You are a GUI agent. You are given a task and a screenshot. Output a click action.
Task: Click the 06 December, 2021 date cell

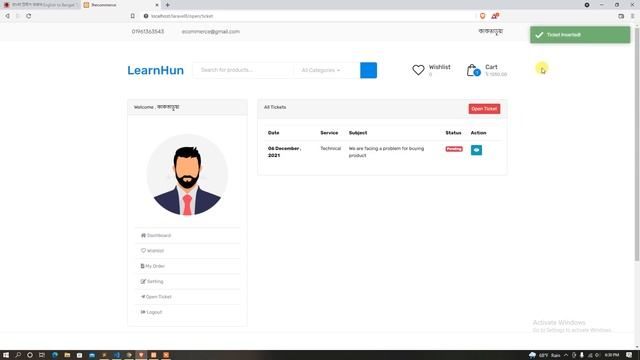coord(284,152)
